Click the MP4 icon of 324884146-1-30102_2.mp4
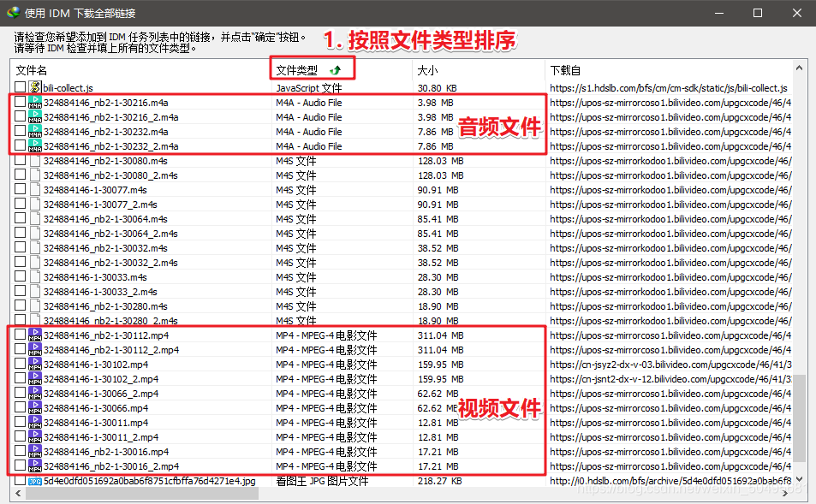Image resolution: width=816 pixels, height=504 pixels. [35, 379]
